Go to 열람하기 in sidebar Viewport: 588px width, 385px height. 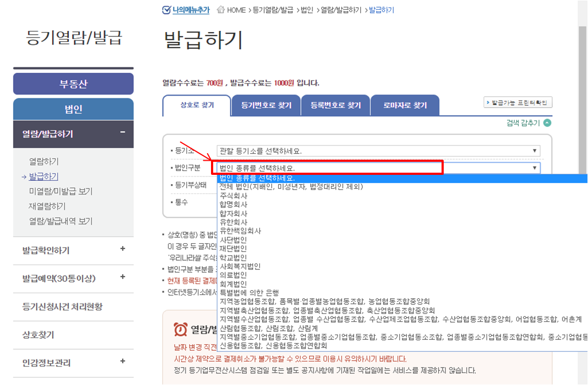44,161
